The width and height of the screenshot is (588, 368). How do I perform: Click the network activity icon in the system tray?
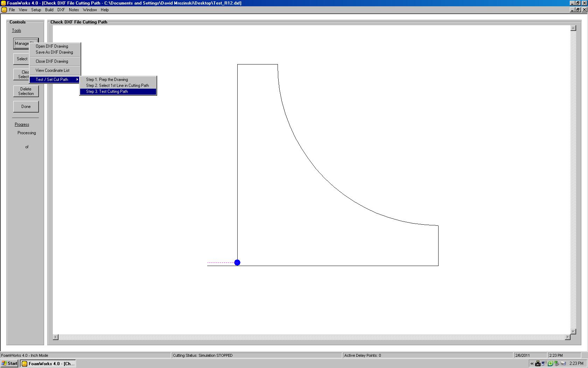click(544, 363)
